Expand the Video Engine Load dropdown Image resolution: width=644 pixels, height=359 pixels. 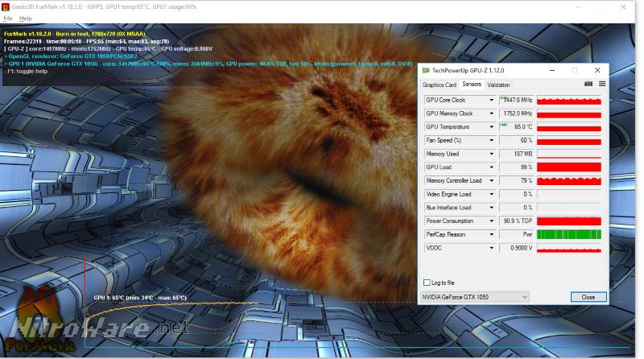(491, 194)
